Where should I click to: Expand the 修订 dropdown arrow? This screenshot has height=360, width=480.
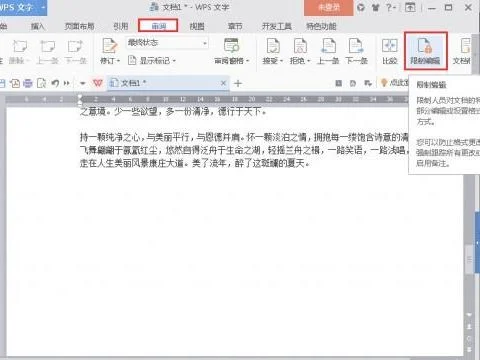[119, 61]
